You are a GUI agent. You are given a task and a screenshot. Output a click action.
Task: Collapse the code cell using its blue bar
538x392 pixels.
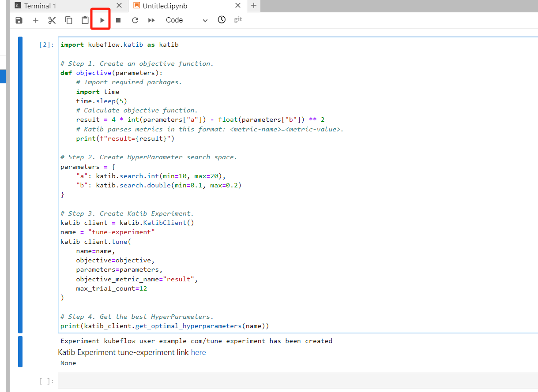click(x=20, y=185)
